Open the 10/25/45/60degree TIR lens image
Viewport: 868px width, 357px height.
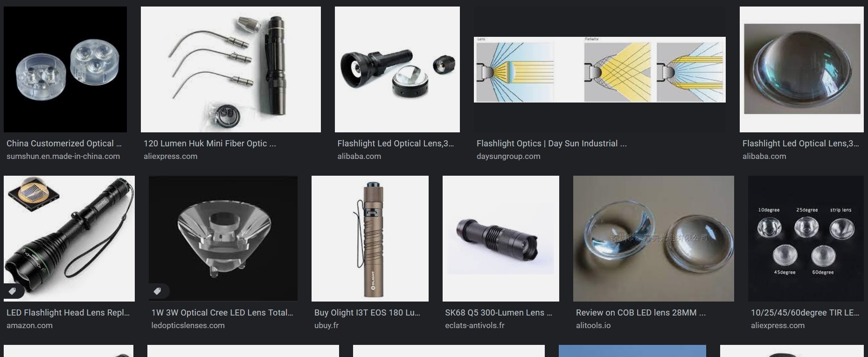(x=806, y=239)
